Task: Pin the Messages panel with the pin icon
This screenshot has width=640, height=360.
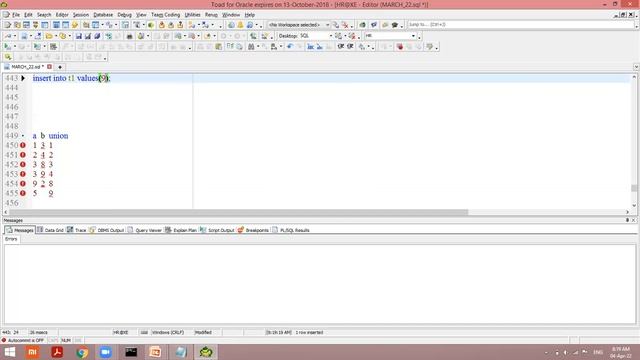Action: point(627,220)
